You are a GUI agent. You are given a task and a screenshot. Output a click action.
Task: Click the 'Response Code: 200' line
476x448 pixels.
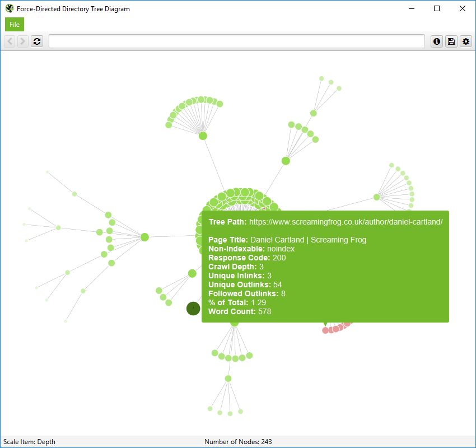(x=247, y=258)
